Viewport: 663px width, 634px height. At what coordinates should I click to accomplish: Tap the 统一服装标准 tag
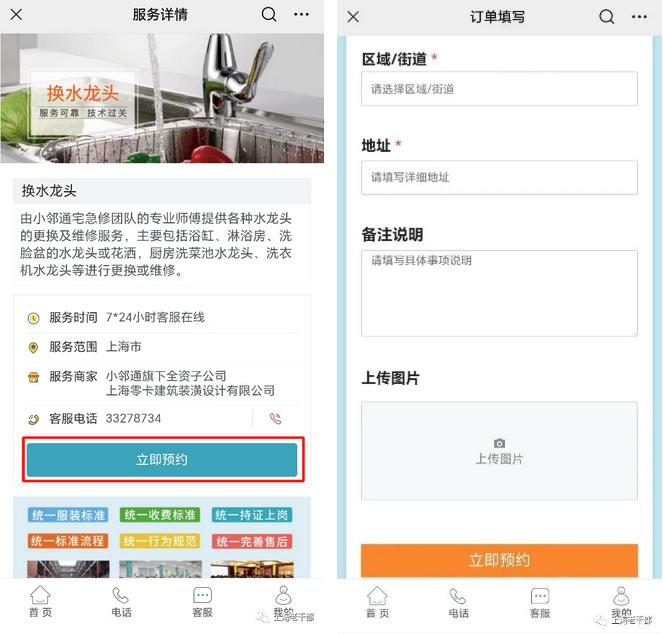68,515
